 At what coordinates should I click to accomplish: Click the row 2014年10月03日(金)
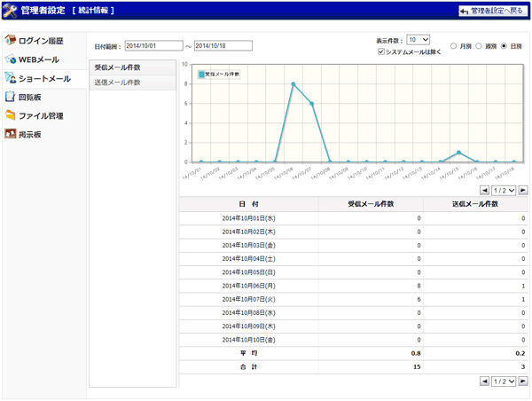[x=353, y=246]
